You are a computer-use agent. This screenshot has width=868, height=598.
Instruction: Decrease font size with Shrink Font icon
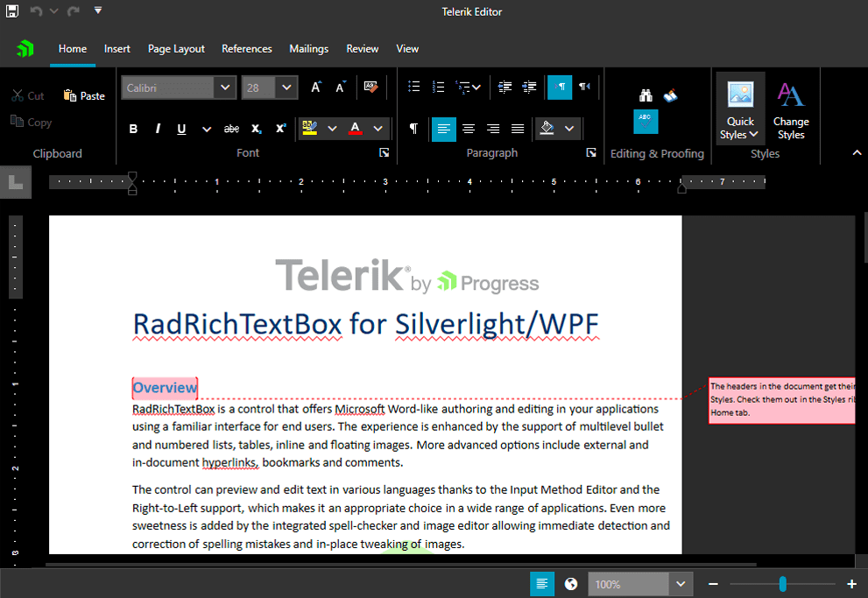pos(341,87)
